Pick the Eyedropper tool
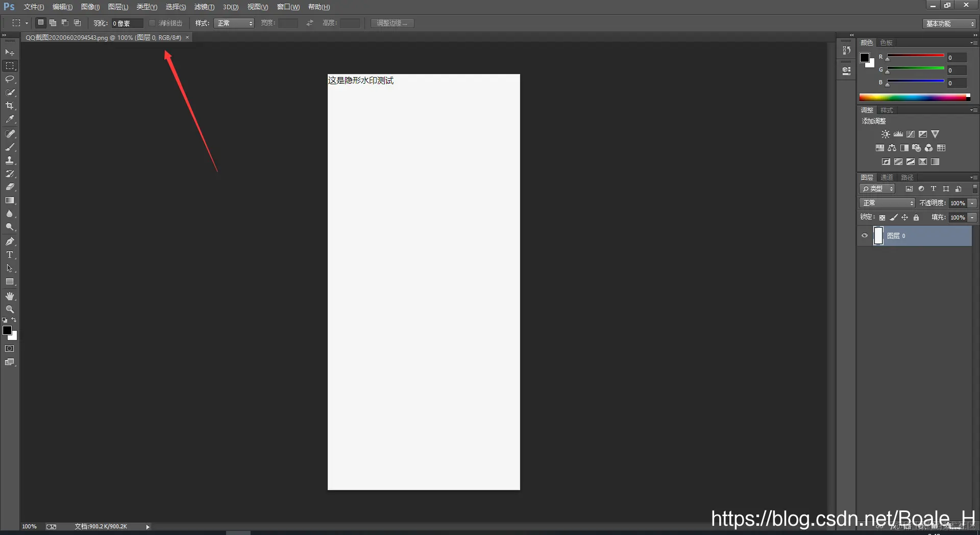Viewport: 980px width, 535px height. (x=9, y=119)
